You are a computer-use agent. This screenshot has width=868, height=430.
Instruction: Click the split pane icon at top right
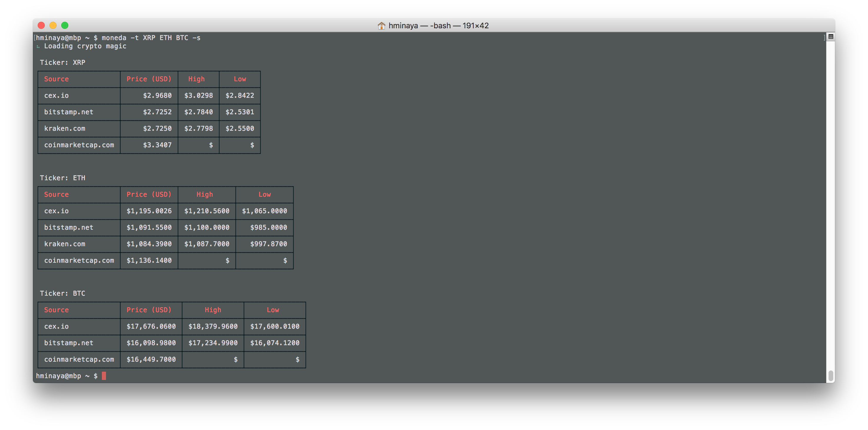click(x=831, y=37)
